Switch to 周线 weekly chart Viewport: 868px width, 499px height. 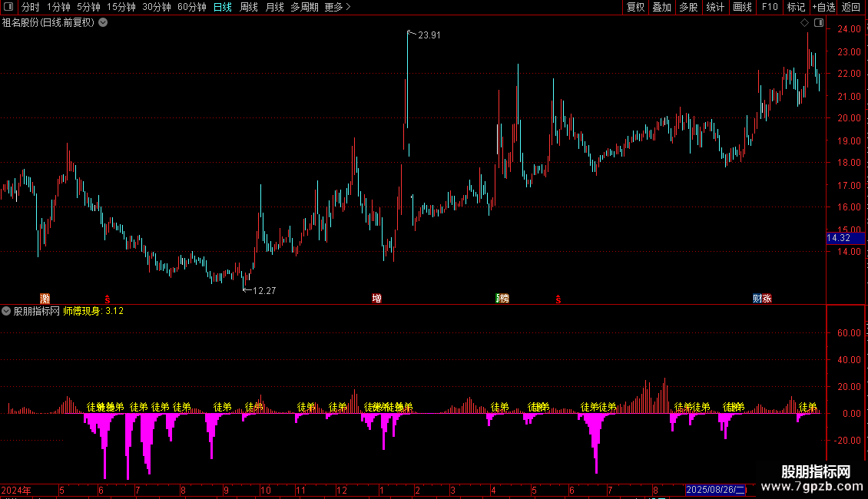pos(249,7)
